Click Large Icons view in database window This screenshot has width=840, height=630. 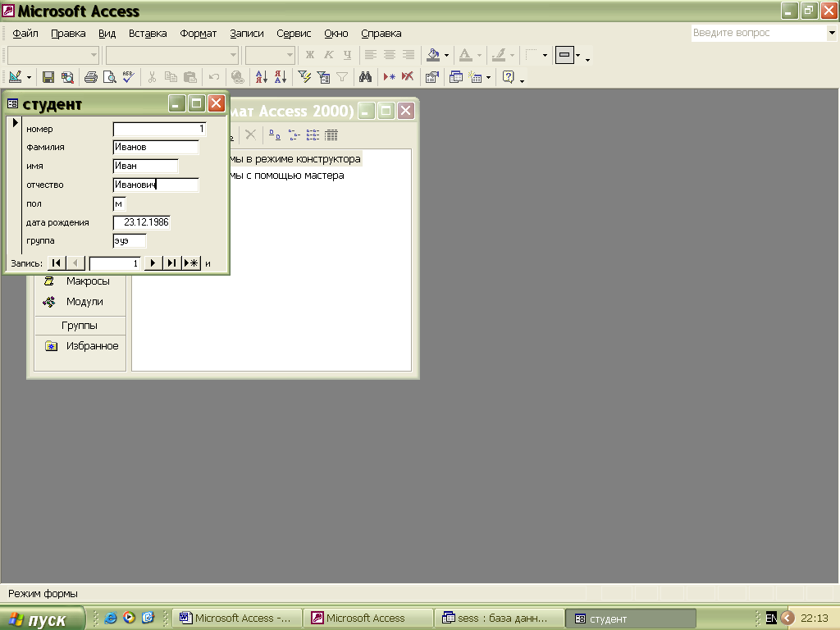point(274,135)
